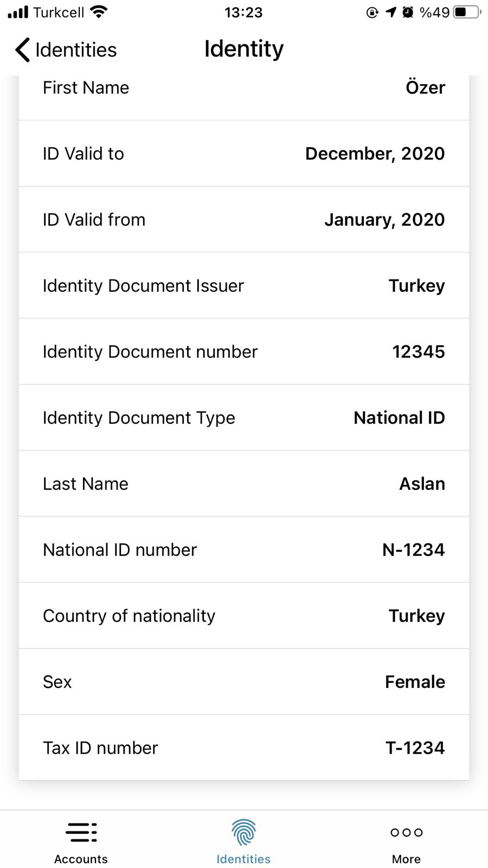This screenshot has height=868, width=488.
Task: Select the ID Valid from row
Action: point(244,220)
